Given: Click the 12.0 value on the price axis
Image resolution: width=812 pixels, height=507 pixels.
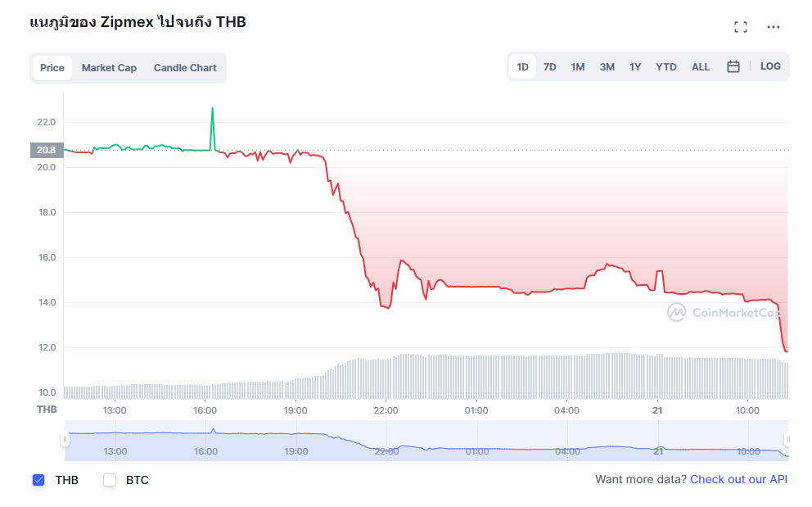Looking at the screenshot, I should tap(47, 347).
